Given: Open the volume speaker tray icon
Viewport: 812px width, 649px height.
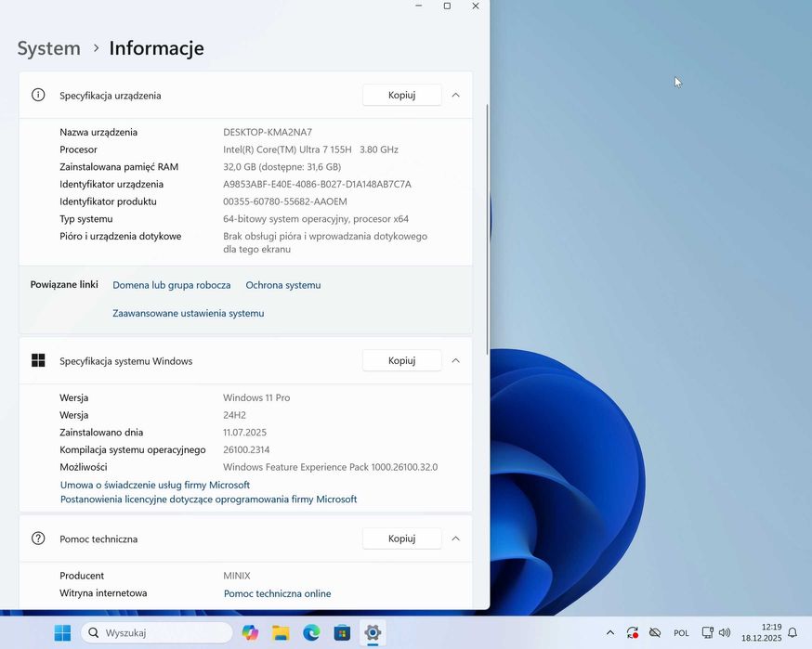Looking at the screenshot, I should click(x=725, y=632).
